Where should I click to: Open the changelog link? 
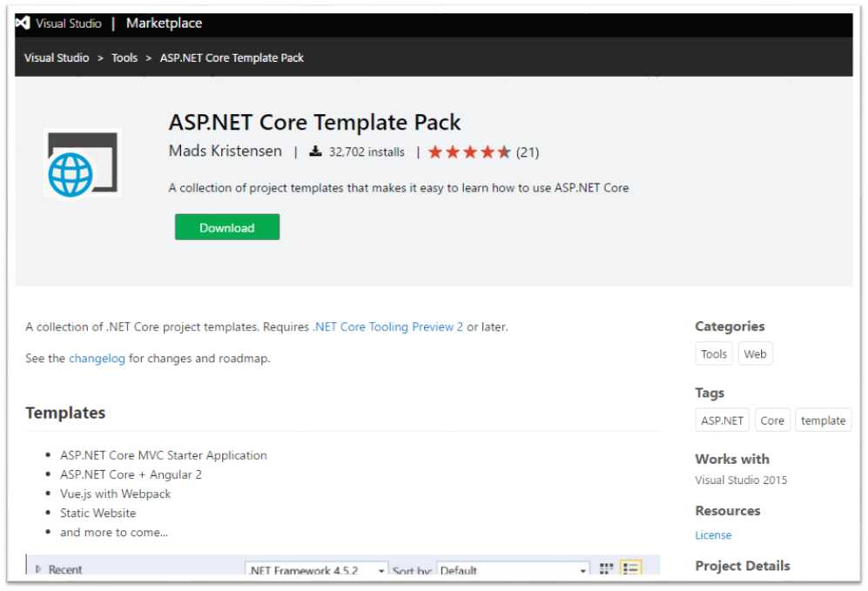coord(97,359)
